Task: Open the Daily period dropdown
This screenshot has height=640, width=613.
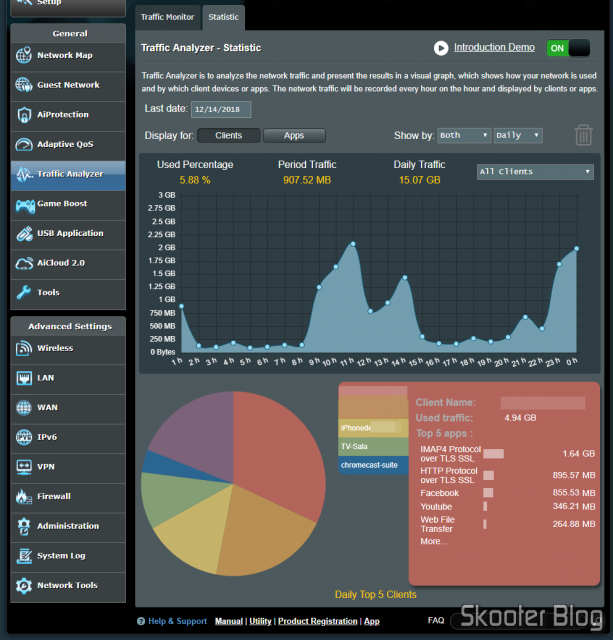Action: 518,135
